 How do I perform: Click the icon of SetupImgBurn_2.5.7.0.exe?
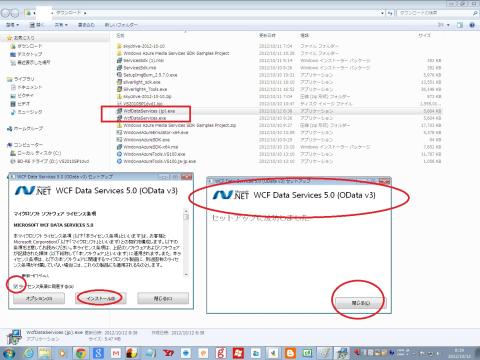[119, 75]
